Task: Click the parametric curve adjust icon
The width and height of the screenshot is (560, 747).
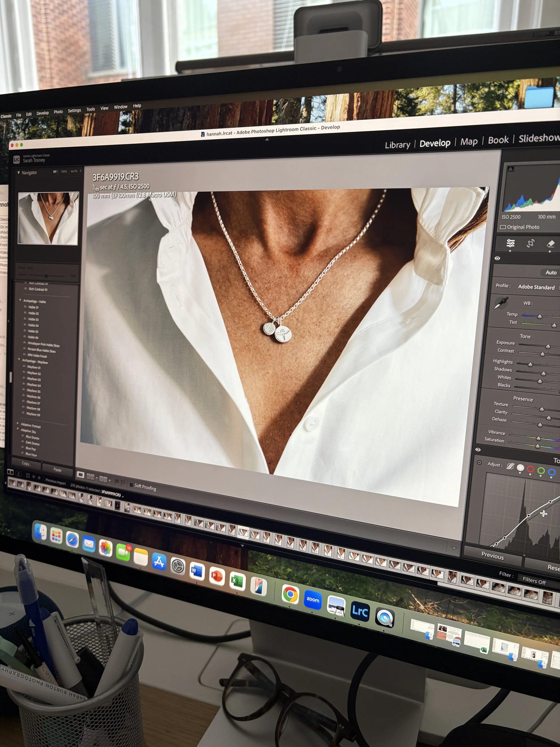Action: [510, 466]
